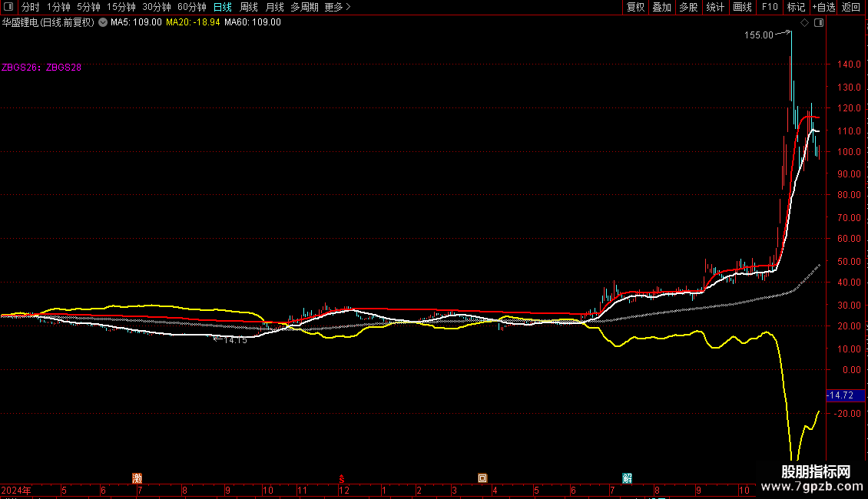Add stock with +自选 button
This screenshot has width=868, height=499.
click(x=823, y=7)
